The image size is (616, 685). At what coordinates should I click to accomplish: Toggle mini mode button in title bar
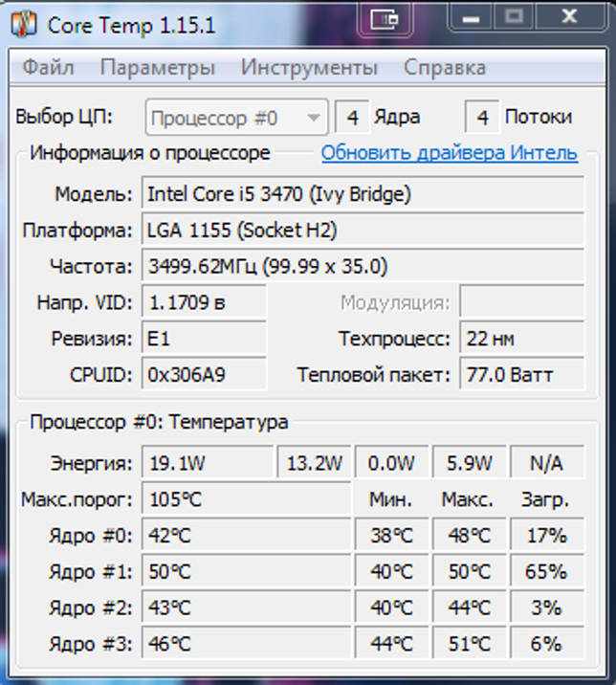click(x=385, y=20)
